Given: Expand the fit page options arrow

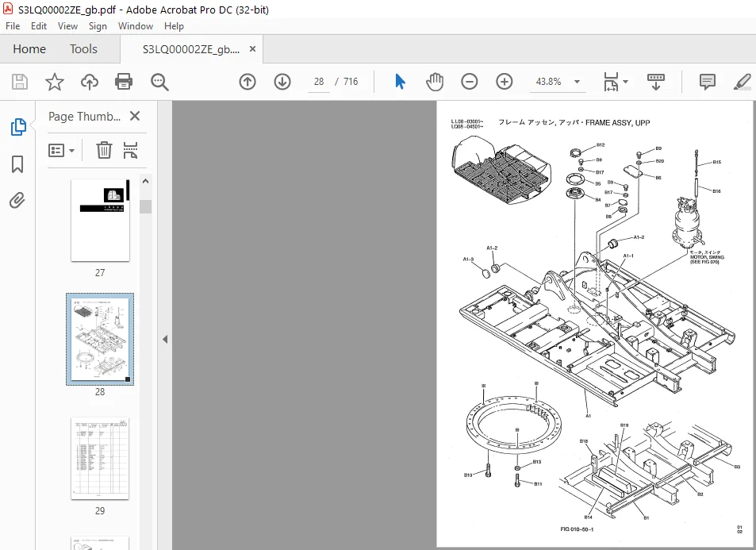Looking at the screenshot, I should coord(625,82).
